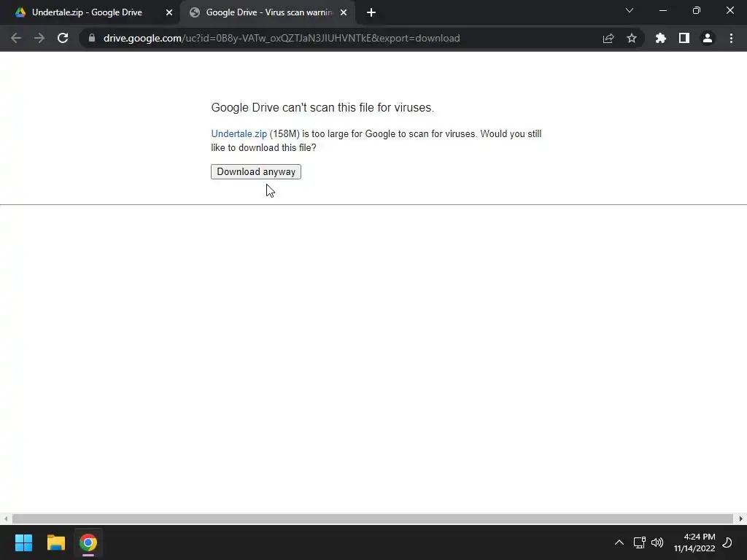This screenshot has height=560, width=747.
Task: Go forward one page
Action: (x=39, y=38)
